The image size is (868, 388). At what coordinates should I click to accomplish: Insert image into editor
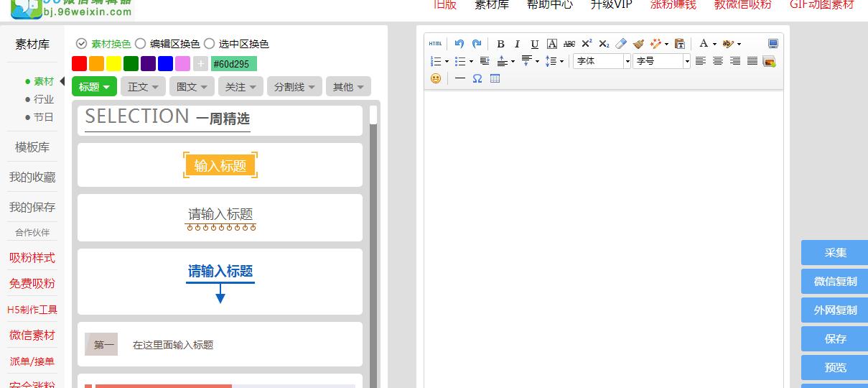tap(770, 61)
